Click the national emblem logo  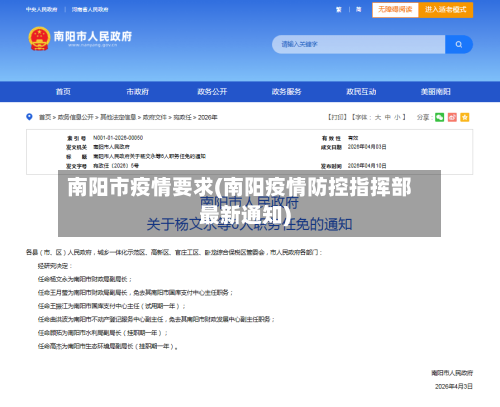point(39,38)
